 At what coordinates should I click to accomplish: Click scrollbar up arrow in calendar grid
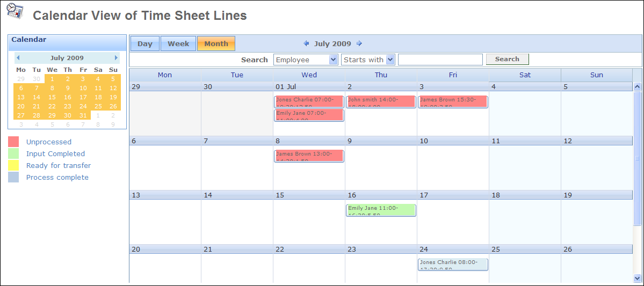coord(637,86)
